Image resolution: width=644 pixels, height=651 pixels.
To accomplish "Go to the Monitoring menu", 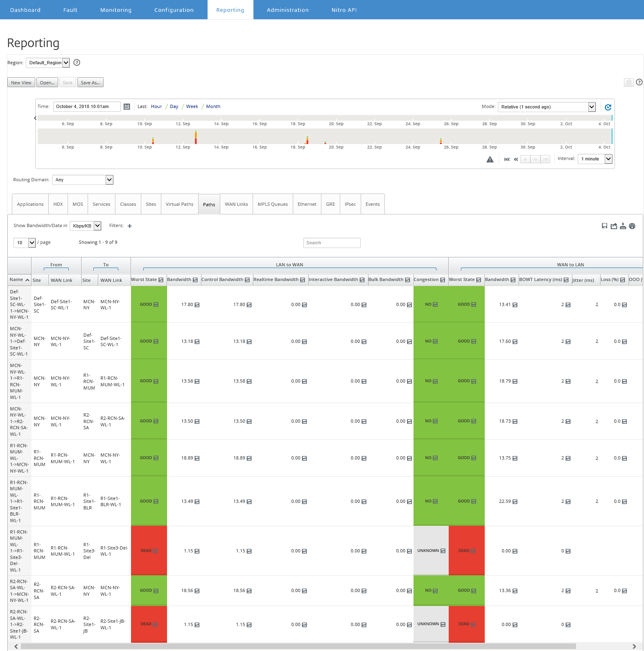I will pos(116,10).
